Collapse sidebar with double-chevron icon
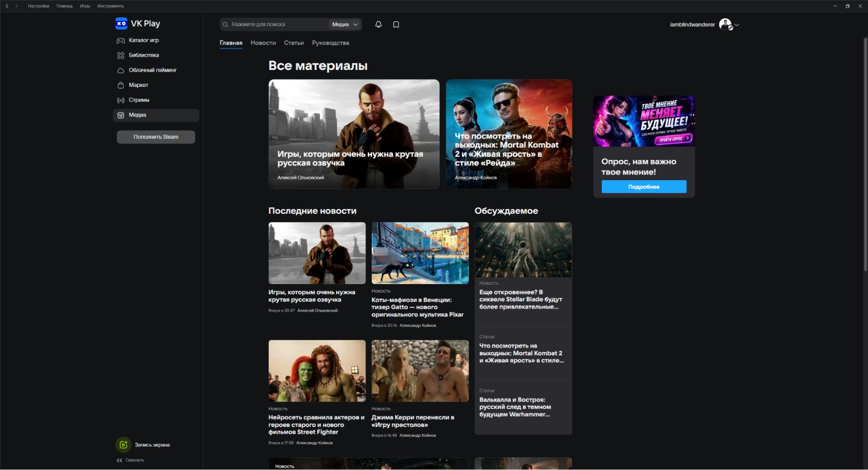The height and width of the screenshot is (470, 868). coord(119,460)
